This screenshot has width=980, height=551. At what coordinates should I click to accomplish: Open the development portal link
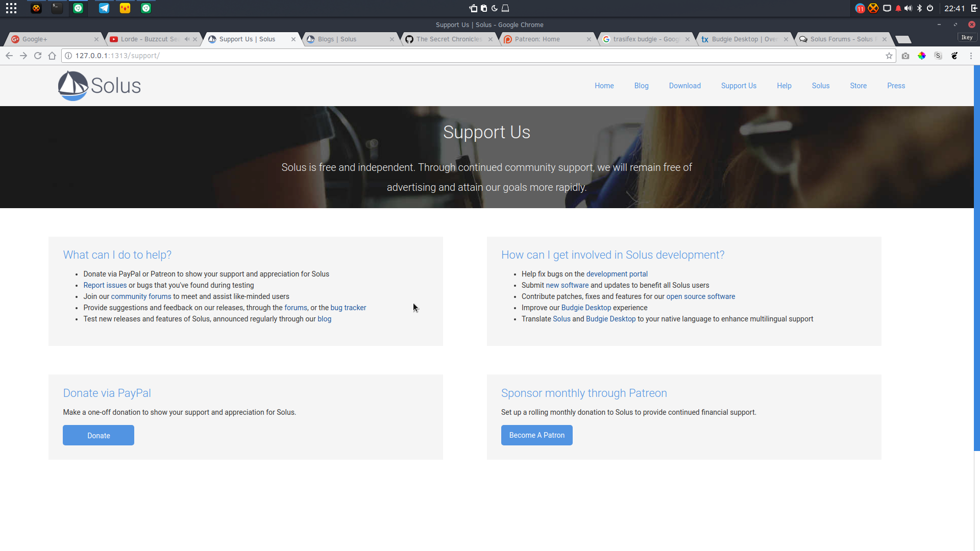617,274
